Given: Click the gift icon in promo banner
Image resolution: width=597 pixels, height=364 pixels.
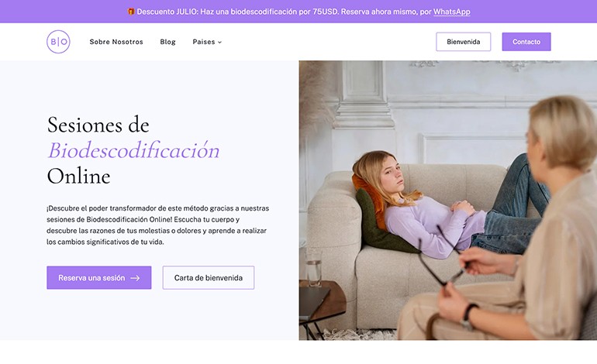Looking at the screenshot, I should coord(131,12).
